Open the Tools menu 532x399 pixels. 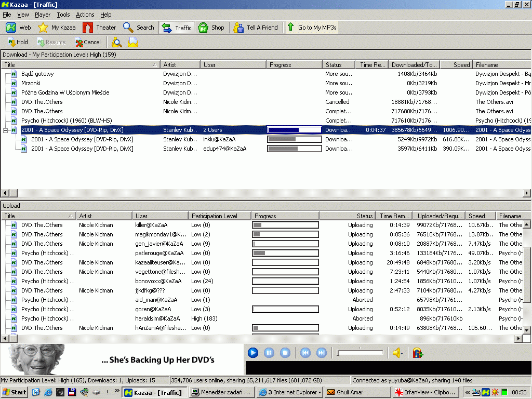click(x=63, y=15)
